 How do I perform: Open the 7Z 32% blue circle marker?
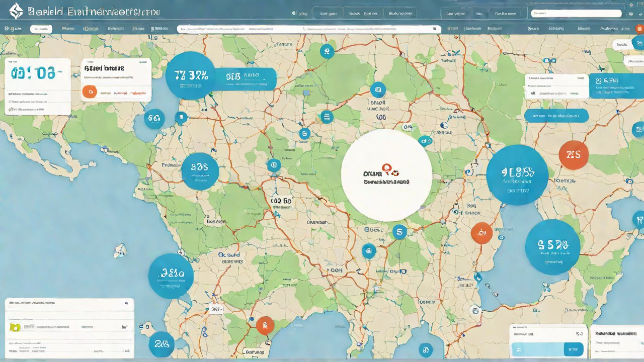pyautogui.click(x=191, y=76)
